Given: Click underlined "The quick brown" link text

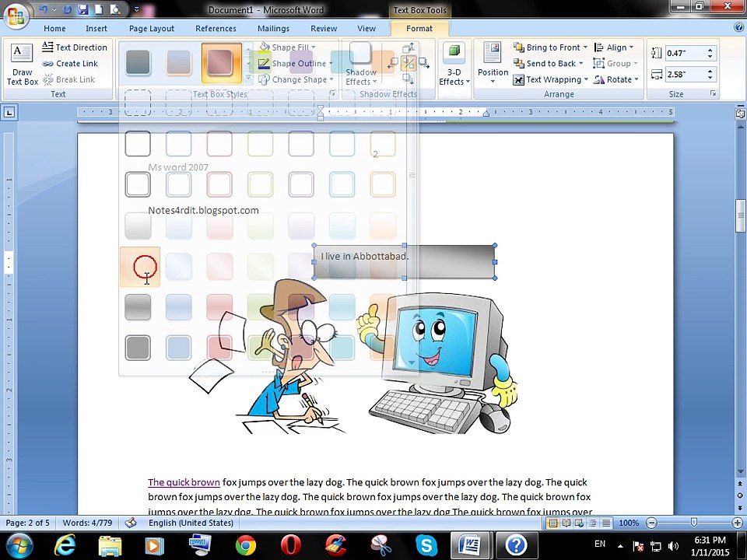Looking at the screenshot, I should pos(184,482).
